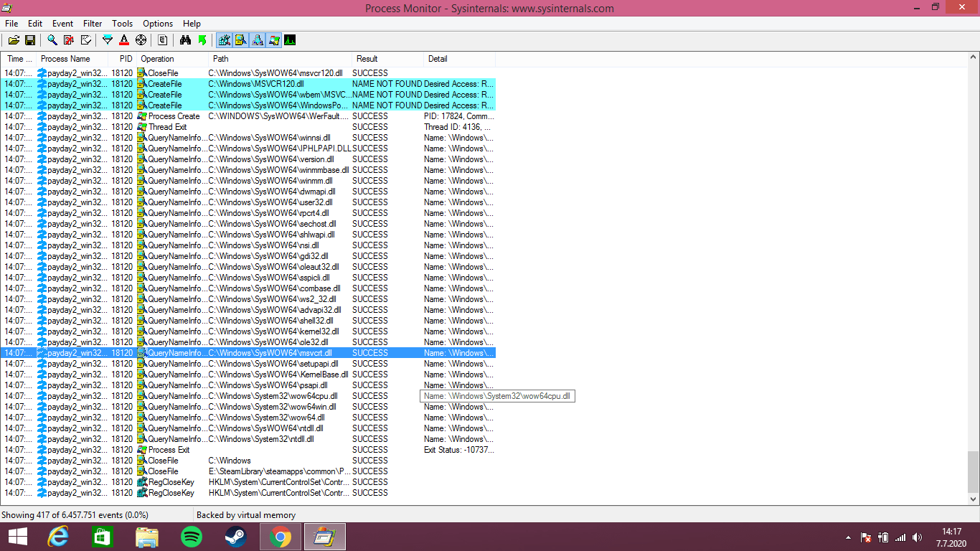Open Spotify from the taskbar
This screenshot has width=980, height=551.
[x=192, y=537]
